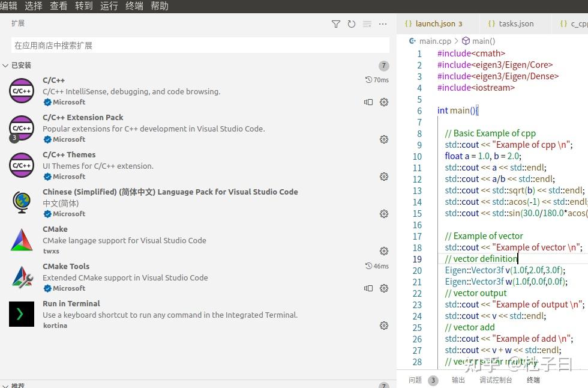Image resolution: width=588 pixels, height=388 pixels.
Task: Refresh the extensions list
Action: tap(352, 24)
